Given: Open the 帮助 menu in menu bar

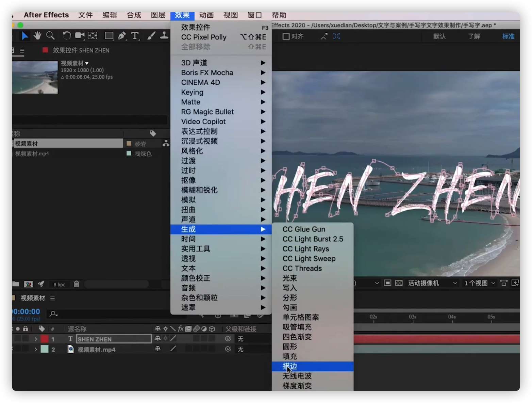Looking at the screenshot, I should (x=279, y=15).
